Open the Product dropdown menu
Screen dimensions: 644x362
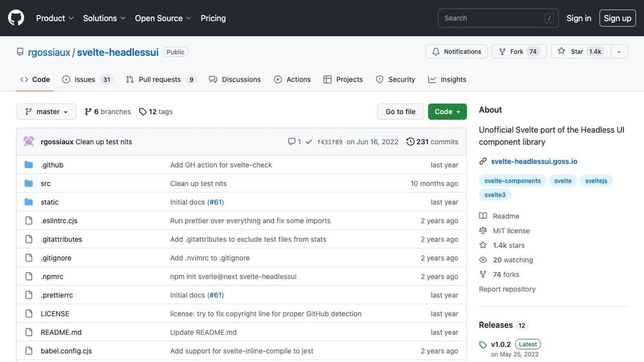(x=54, y=18)
